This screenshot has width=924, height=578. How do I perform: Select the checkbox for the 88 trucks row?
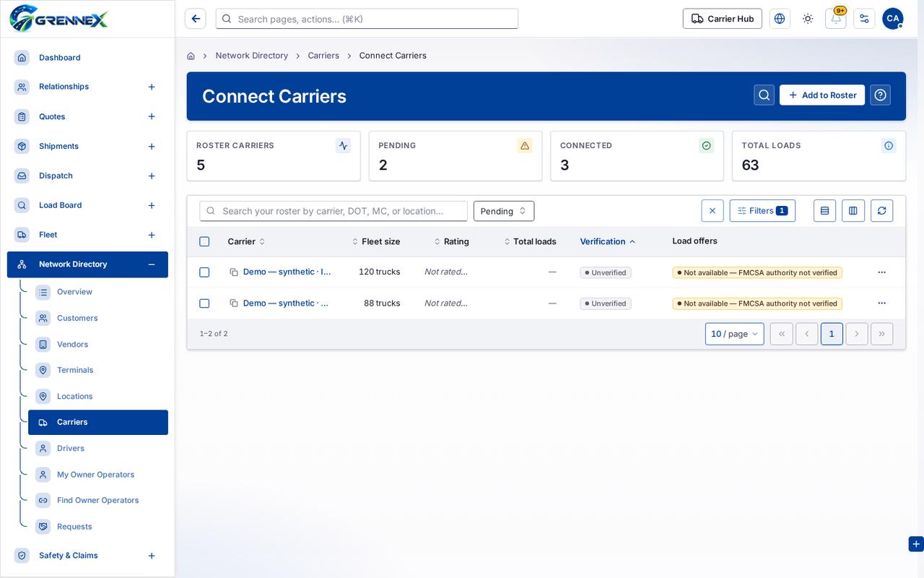(x=204, y=303)
